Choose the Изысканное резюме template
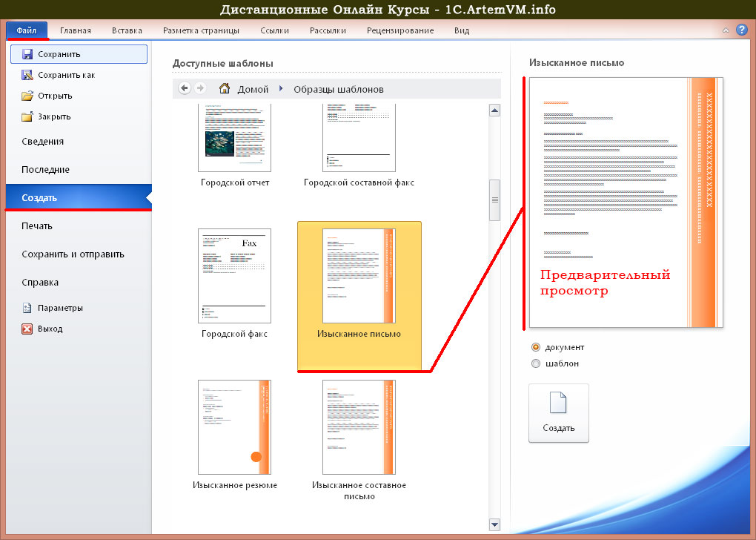756x540 pixels. (235, 435)
